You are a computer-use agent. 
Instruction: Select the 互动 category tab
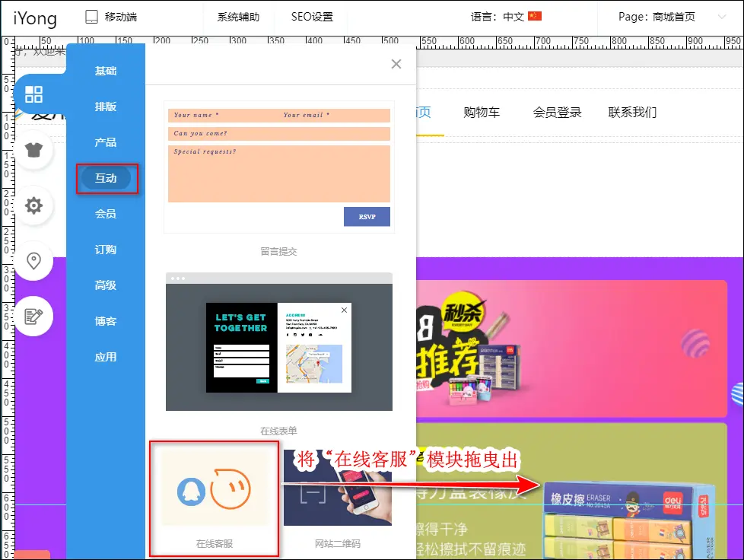pos(106,178)
